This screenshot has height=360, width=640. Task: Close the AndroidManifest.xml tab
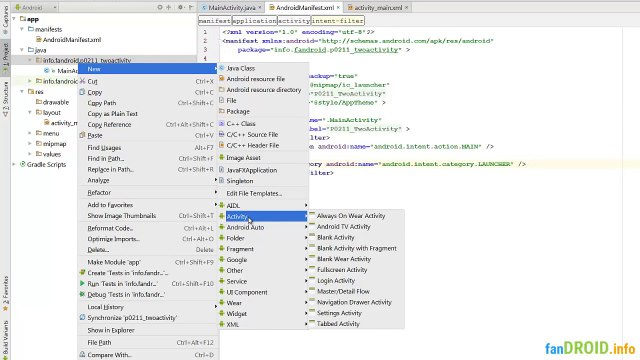(338, 7)
